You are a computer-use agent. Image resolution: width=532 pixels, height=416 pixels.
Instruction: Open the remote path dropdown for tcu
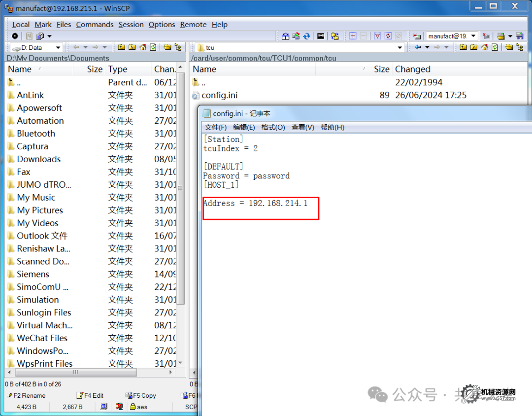coord(400,48)
